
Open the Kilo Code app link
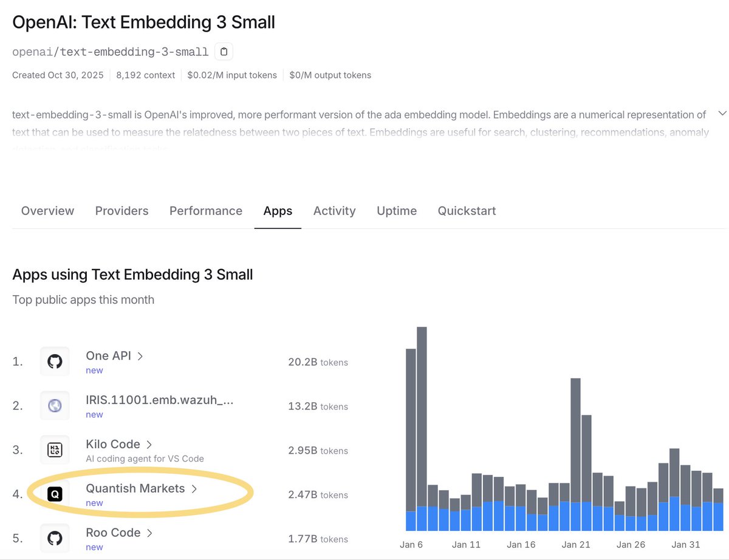coord(113,445)
